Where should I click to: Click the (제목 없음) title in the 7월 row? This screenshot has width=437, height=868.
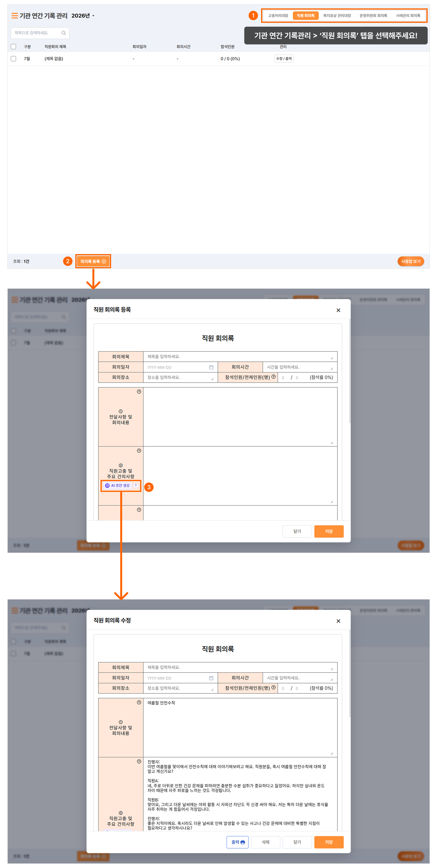click(x=54, y=59)
